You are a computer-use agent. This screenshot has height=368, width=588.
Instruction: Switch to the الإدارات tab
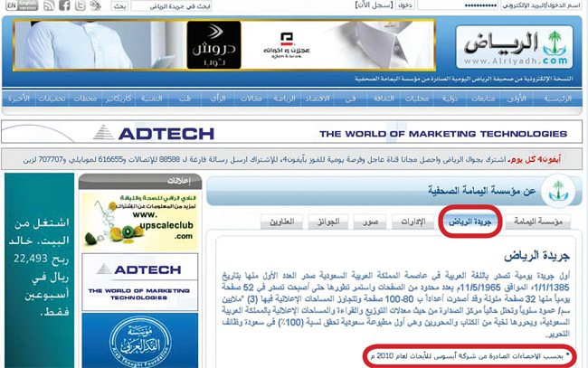[411, 221]
